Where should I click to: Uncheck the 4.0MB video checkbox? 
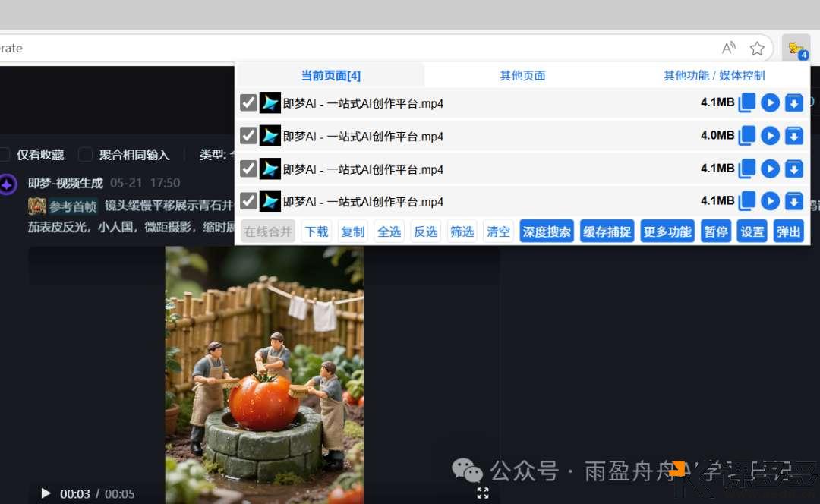pyautogui.click(x=248, y=136)
